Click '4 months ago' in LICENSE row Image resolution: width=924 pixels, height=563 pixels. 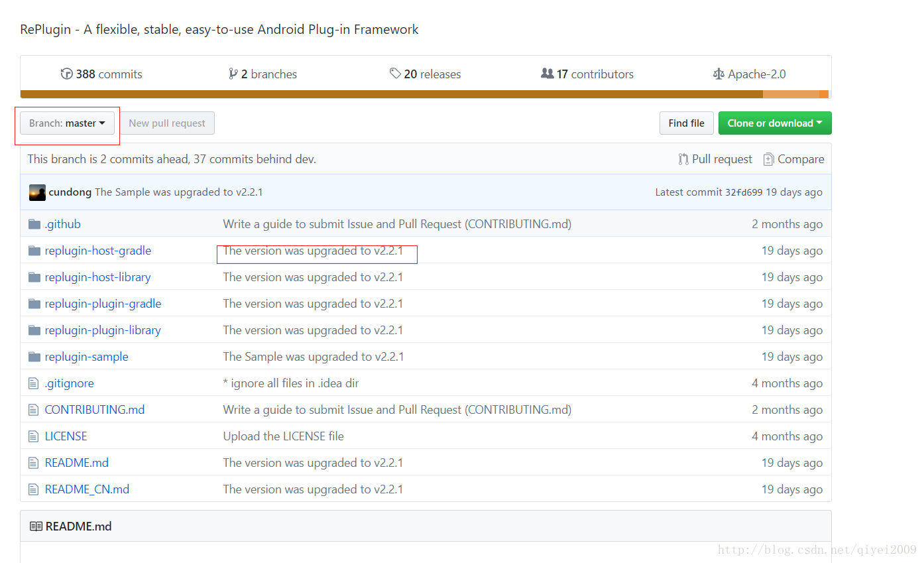click(787, 436)
